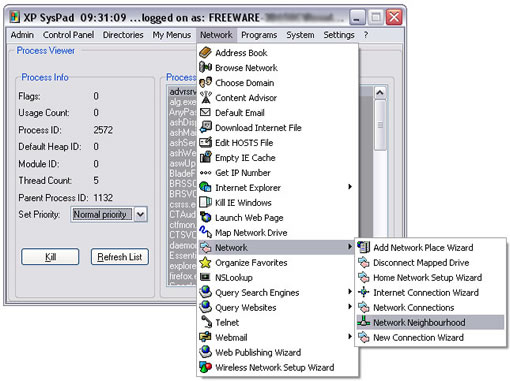Click the Parent Process ID value 1132
The image size is (510, 381).
103,198
